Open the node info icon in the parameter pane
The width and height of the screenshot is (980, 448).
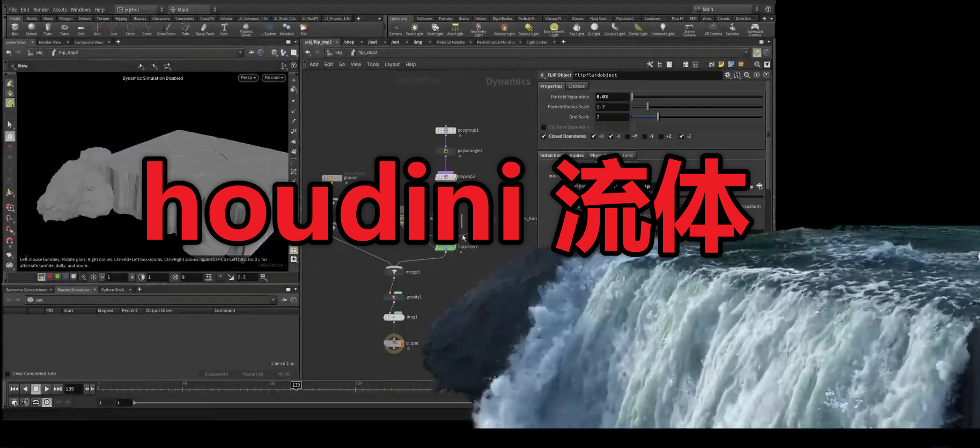pos(756,75)
